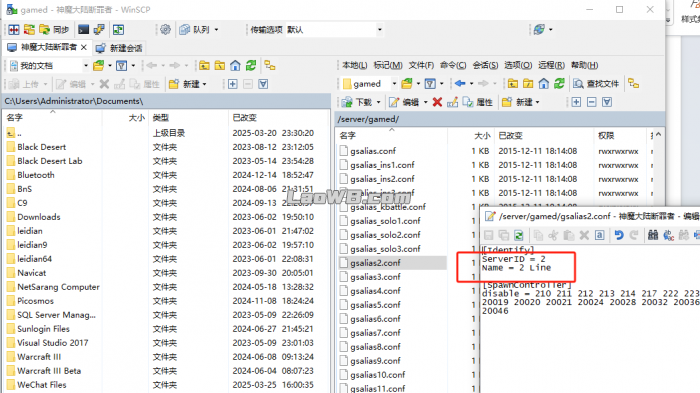700x393 pixels.
Task: Refresh the local panel
Action: coord(251,66)
